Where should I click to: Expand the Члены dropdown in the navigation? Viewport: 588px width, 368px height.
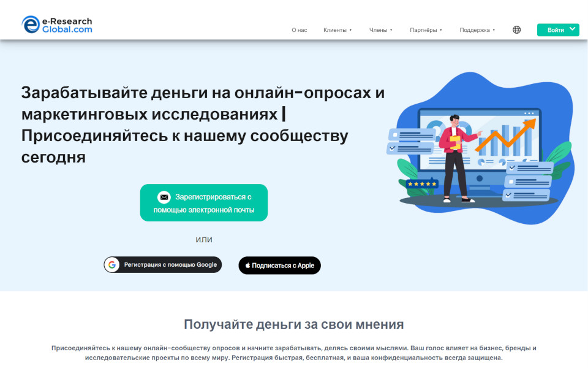pyautogui.click(x=380, y=29)
